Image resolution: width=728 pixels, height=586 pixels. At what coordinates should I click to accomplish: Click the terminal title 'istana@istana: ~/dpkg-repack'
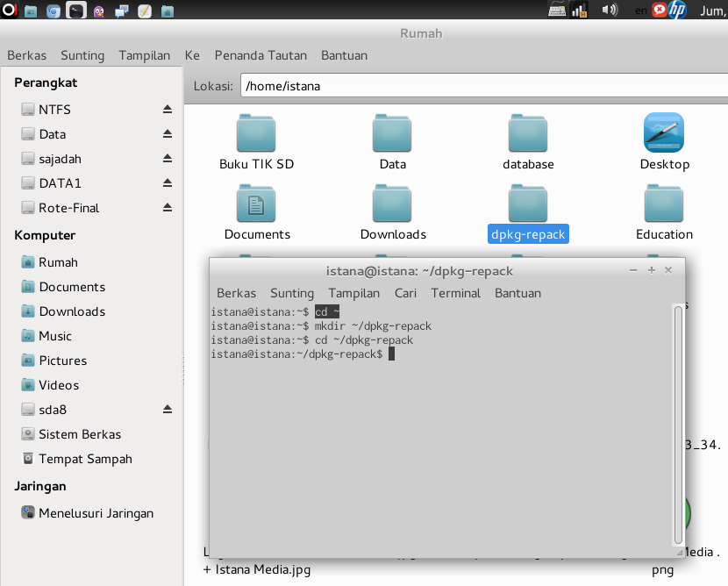[419, 271]
